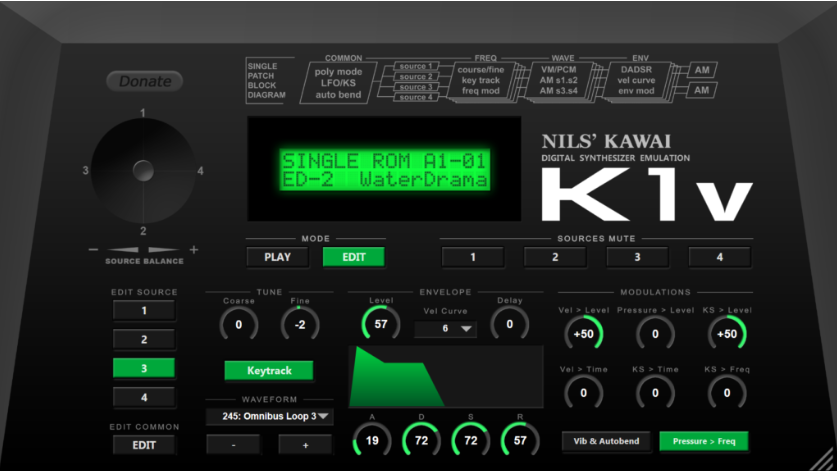
Task: Click the WAVE block in the diagram
Action: pos(558,80)
